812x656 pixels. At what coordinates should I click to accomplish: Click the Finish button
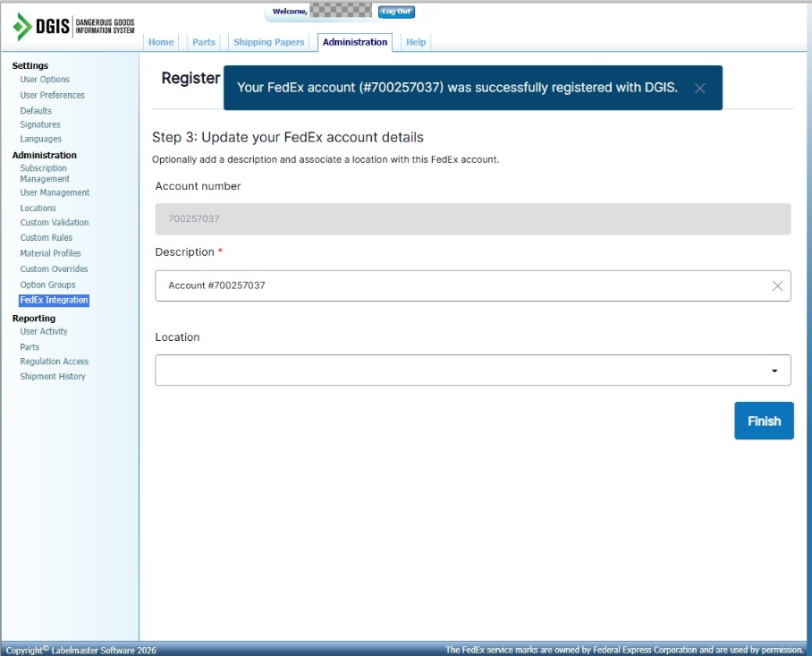[x=764, y=421]
